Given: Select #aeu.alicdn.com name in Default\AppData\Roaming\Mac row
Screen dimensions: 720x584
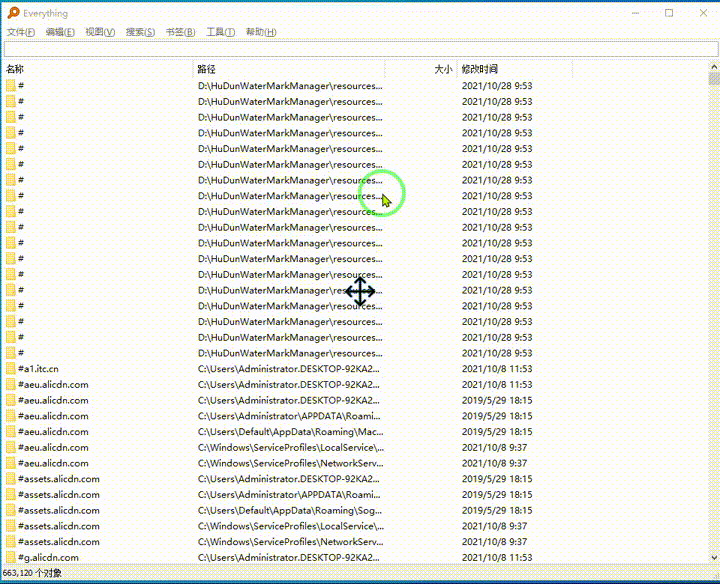Looking at the screenshot, I should click(x=53, y=432).
